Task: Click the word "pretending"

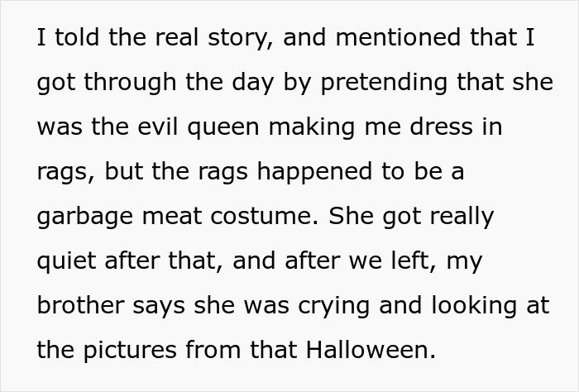Action: 384,83
